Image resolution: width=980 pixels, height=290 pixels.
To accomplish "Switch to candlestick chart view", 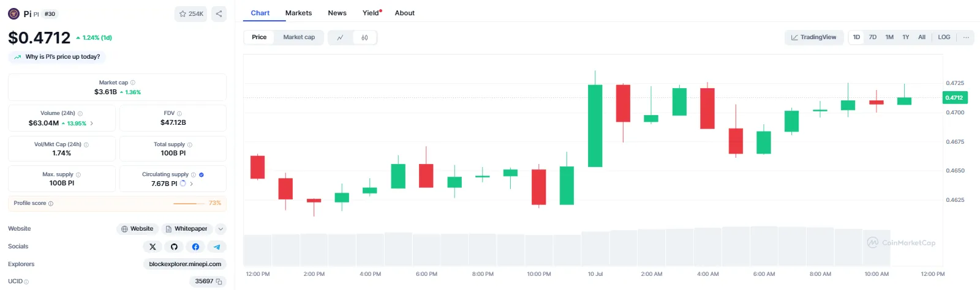I will pos(364,38).
